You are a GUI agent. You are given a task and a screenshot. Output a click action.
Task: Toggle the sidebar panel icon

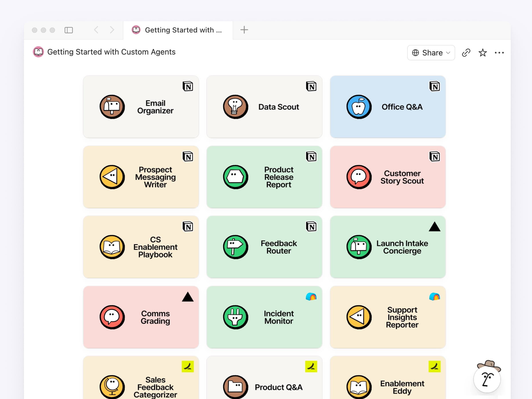(68, 30)
